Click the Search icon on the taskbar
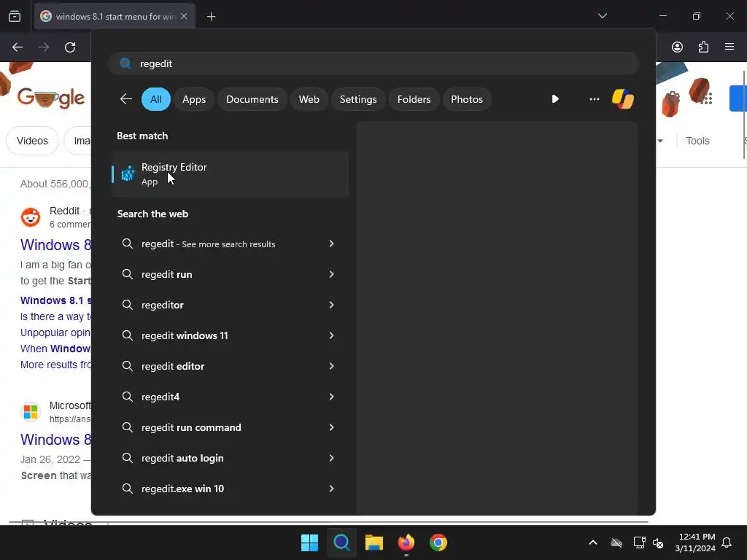This screenshot has width=747, height=560. pyautogui.click(x=341, y=542)
